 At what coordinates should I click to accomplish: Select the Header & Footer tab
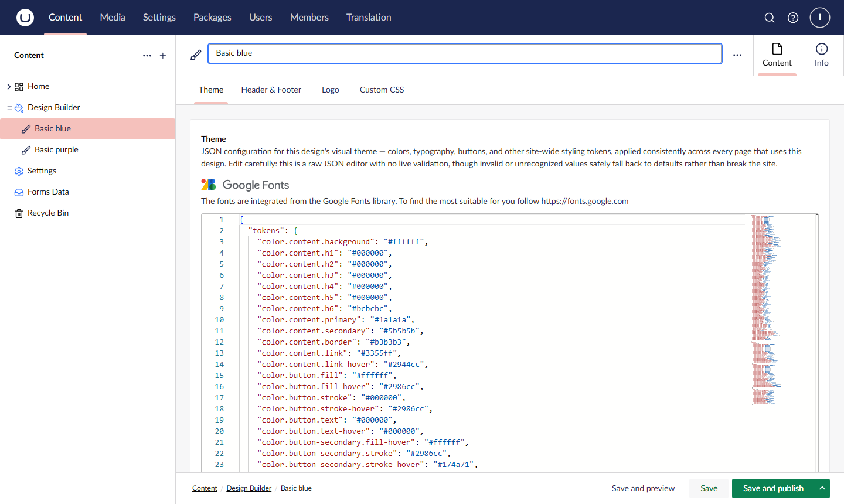(271, 90)
